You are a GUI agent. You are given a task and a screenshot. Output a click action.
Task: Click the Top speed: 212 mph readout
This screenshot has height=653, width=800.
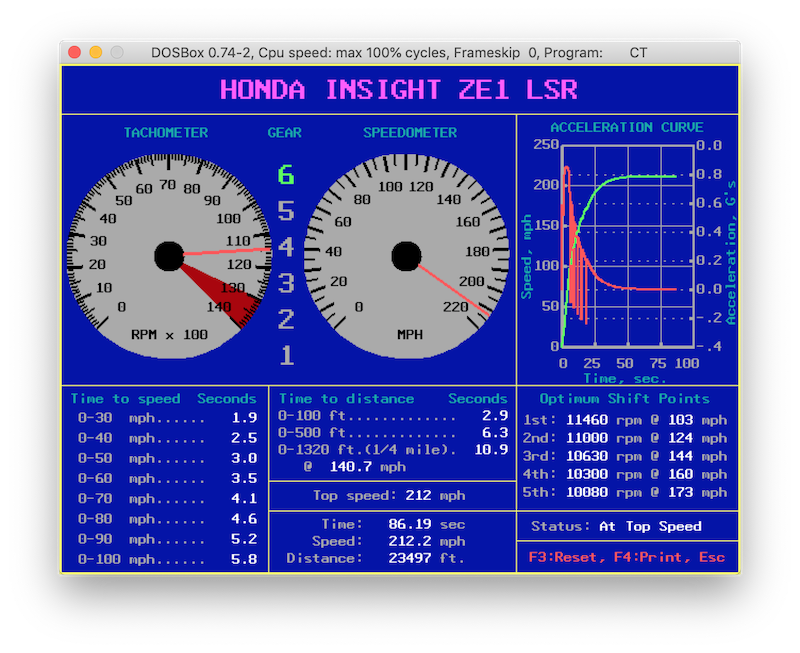coord(389,495)
